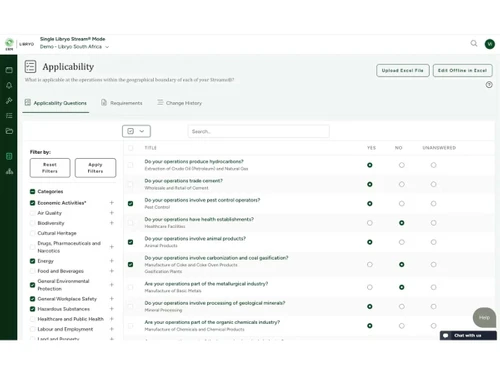This screenshot has height=375, width=500.
Task: Switch to Applicability Questions tab
Action: click(x=56, y=103)
